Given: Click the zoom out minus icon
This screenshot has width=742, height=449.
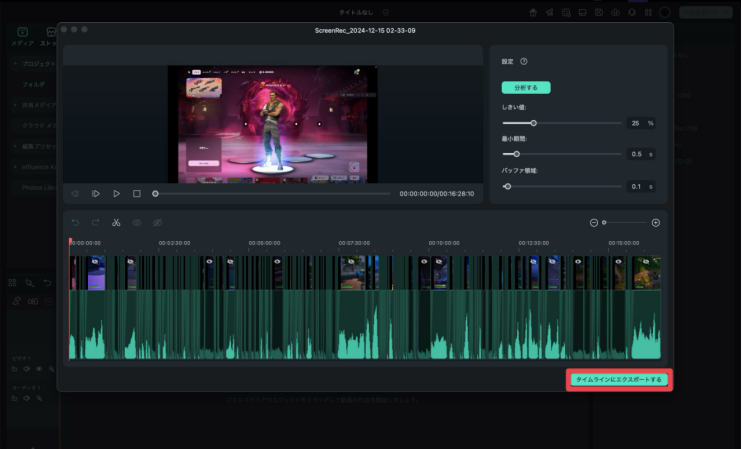Looking at the screenshot, I should click(x=593, y=222).
